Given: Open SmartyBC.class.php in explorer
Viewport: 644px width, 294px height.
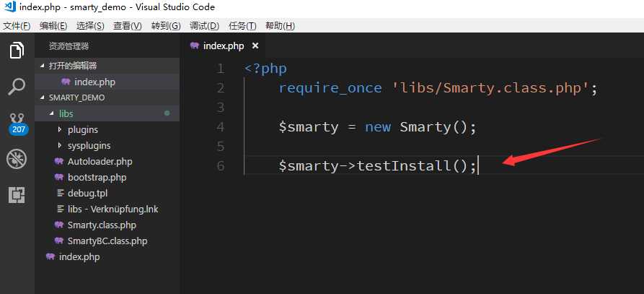Looking at the screenshot, I should click(107, 241).
